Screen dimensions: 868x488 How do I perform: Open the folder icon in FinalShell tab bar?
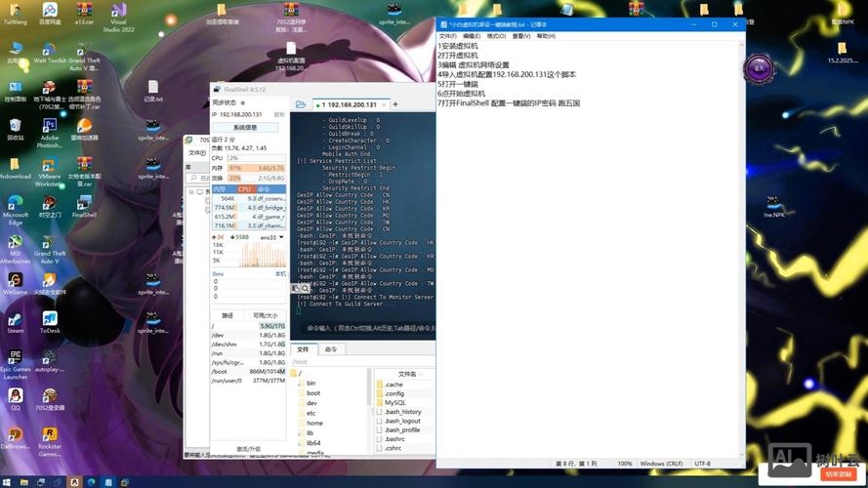coord(301,104)
